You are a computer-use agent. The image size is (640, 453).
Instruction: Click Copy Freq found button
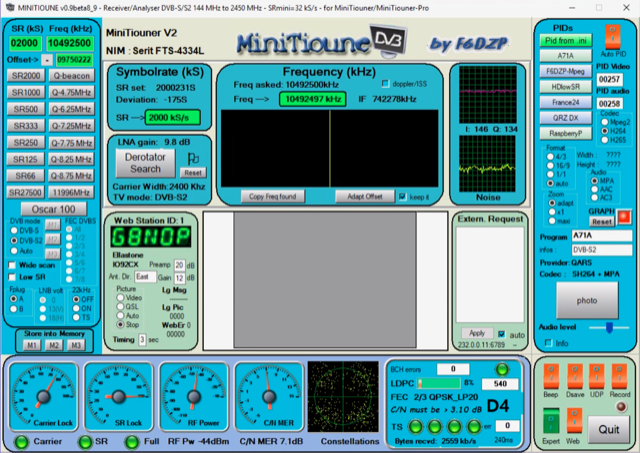[x=273, y=197]
